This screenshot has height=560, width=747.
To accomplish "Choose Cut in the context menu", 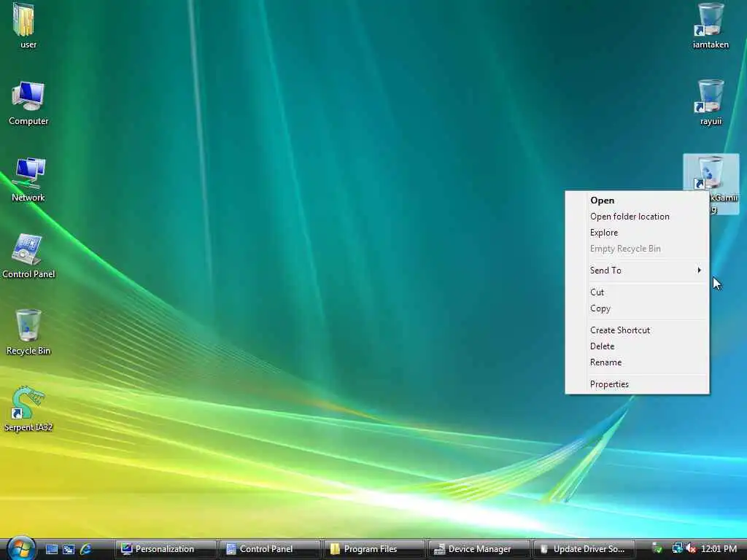I will (637, 292).
